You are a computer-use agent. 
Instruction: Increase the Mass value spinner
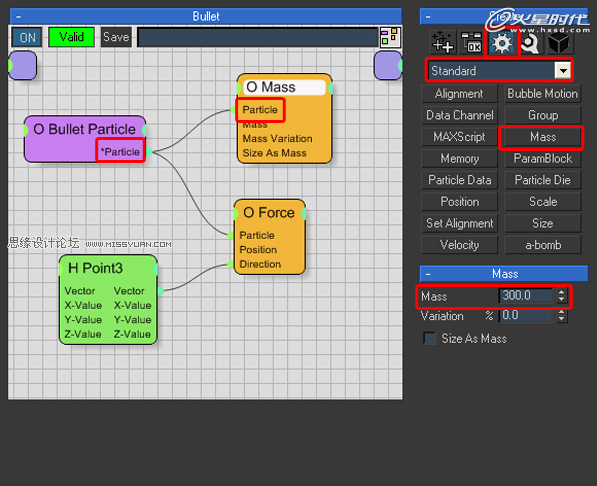pos(561,291)
